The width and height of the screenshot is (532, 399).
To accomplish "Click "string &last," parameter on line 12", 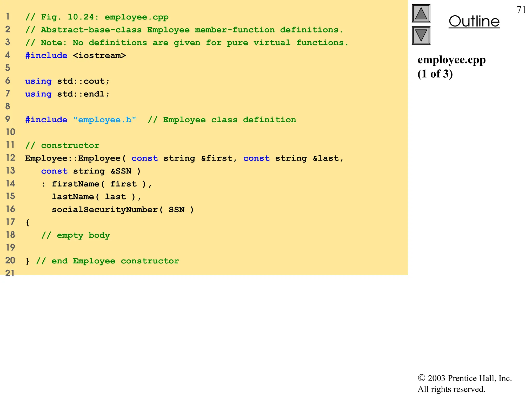I will pos(310,158).
